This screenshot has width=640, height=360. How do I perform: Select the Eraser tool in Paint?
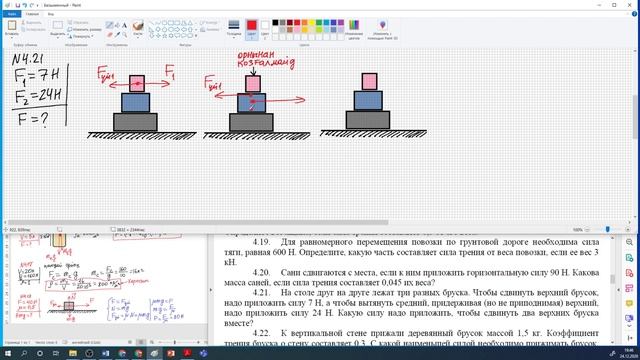[x=109, y=35]
